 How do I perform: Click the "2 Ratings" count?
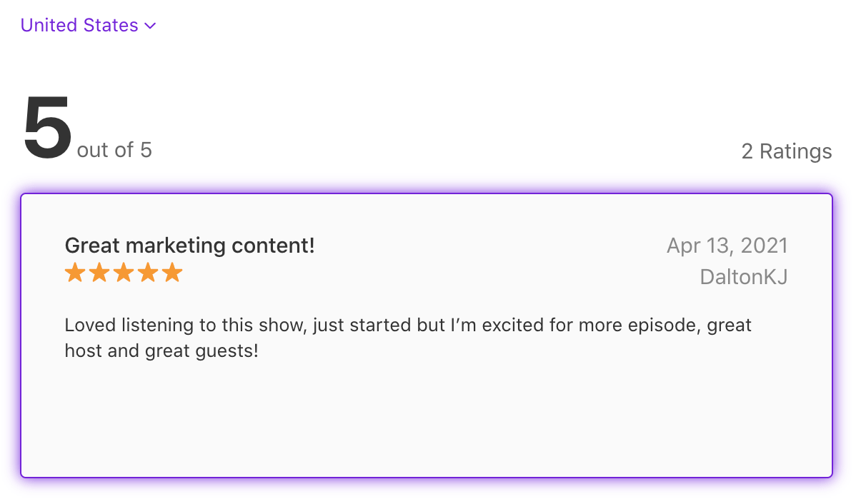click(x=786, y=151)
